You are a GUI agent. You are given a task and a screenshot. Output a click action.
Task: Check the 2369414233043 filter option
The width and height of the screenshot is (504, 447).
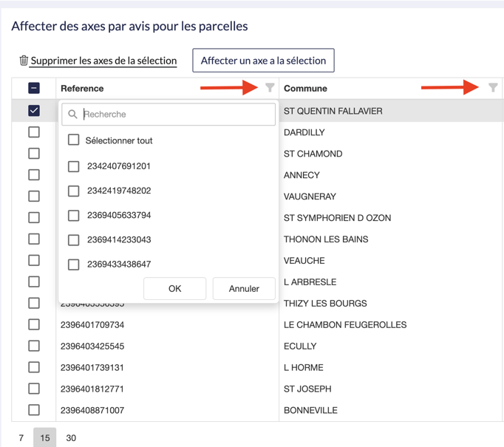point(74,239)
